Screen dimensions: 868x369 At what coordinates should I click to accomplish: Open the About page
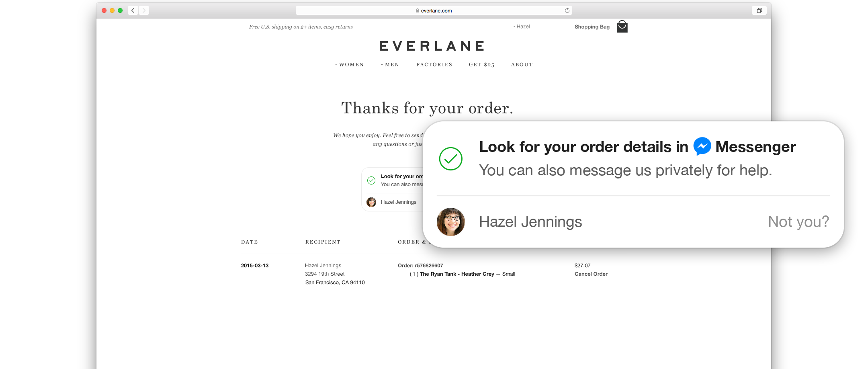pyautogui.click(x=522, y=65)
